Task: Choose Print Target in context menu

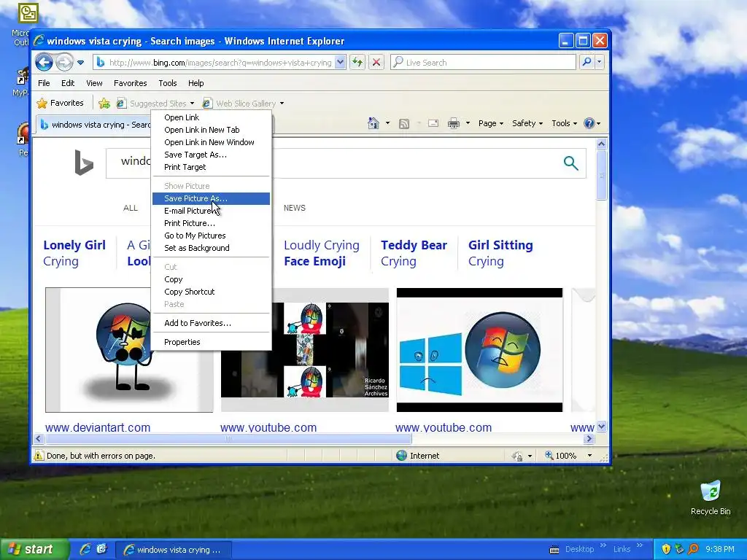Action: 211,167
